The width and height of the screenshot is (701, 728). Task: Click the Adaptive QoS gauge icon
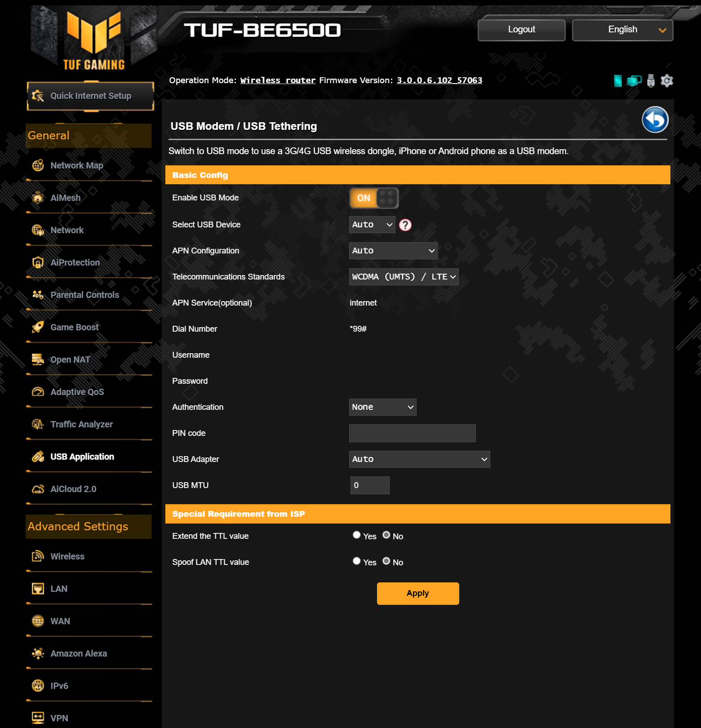(x=38, y=392)
